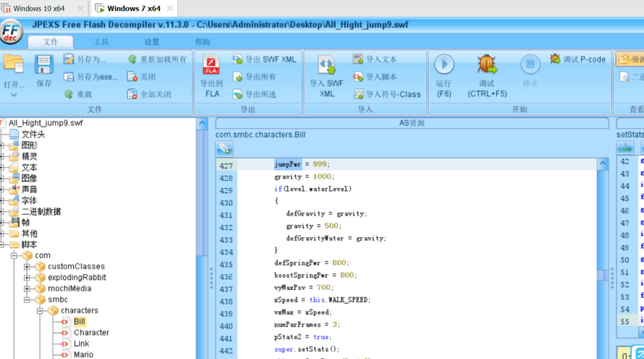Click the super.setStats() code line
Viewport: 644px width, 359px height.
pos(307,349)
